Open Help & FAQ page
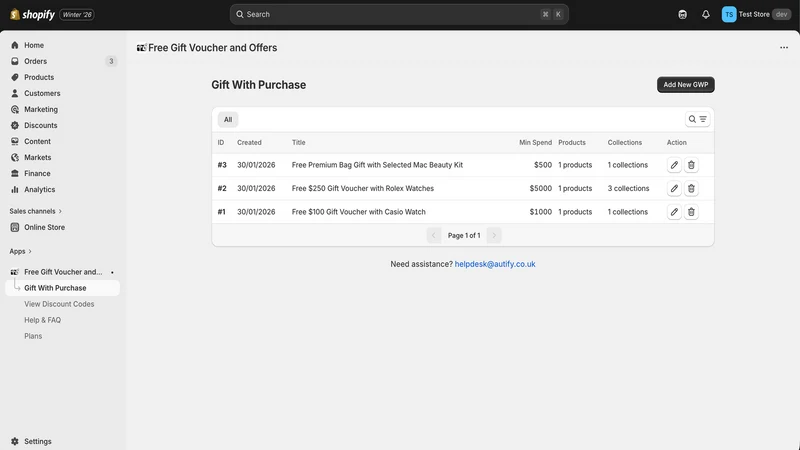800x450 pixels. [x=42, y=320]
